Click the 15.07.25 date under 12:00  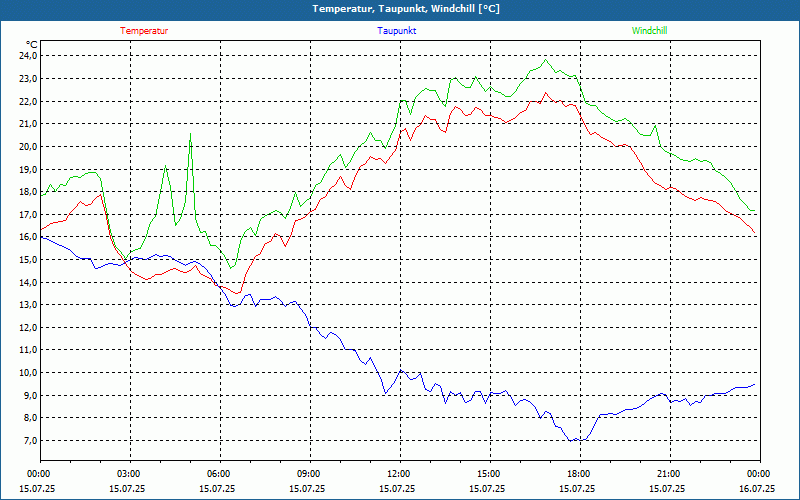397,488
